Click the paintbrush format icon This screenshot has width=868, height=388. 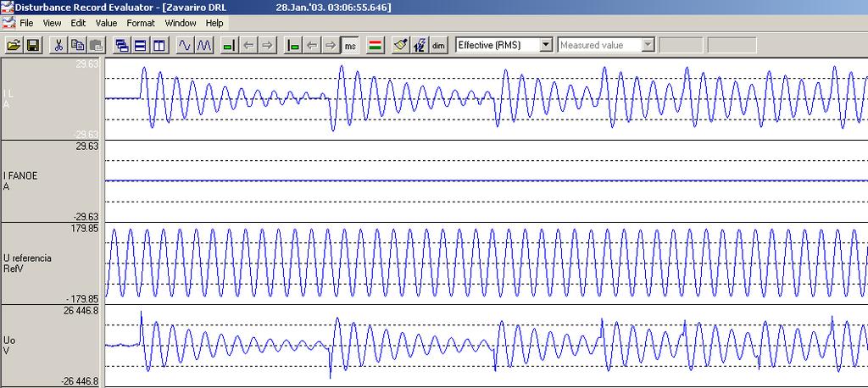click(x=401, y=46)
